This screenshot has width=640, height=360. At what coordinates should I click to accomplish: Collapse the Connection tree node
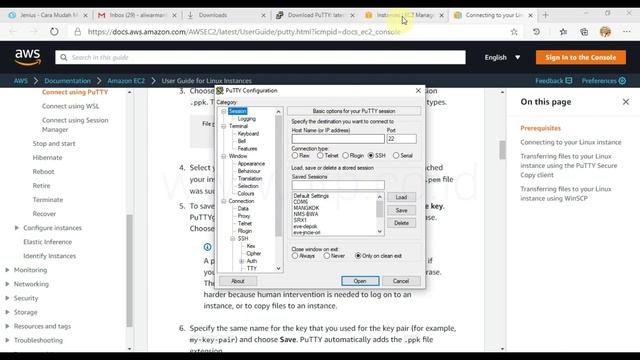tap(224, 201)
